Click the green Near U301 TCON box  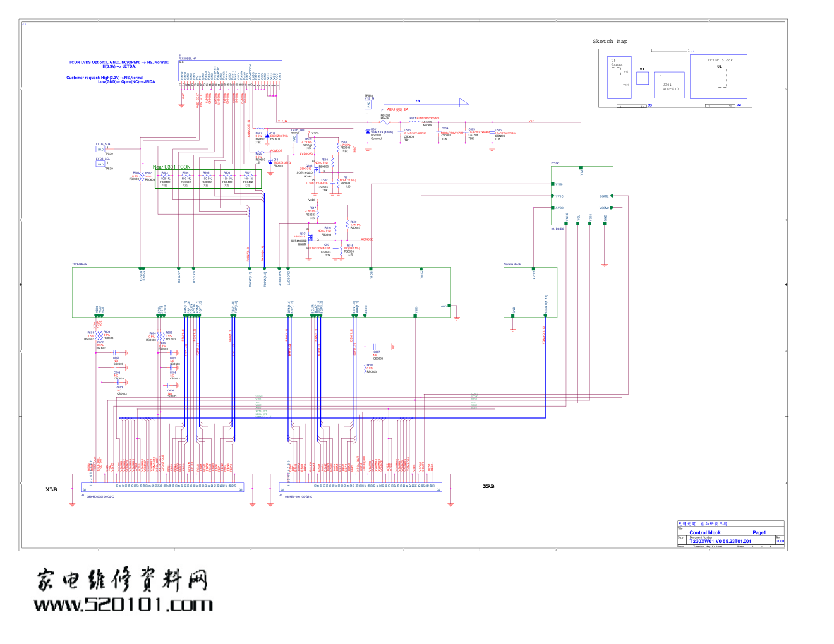click(x=208, y=179)
